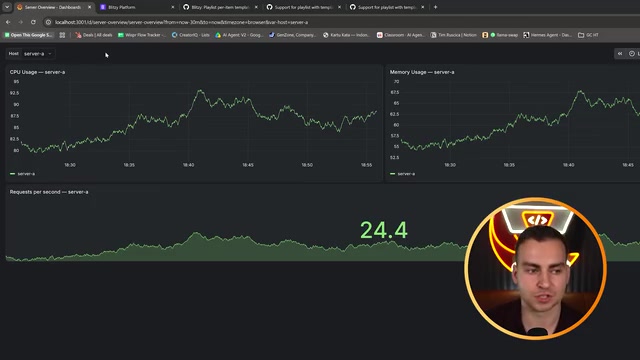Open the apps grid shortcut in bookmarks bar
The image size is (640, 360).
[x=62, y=35]
